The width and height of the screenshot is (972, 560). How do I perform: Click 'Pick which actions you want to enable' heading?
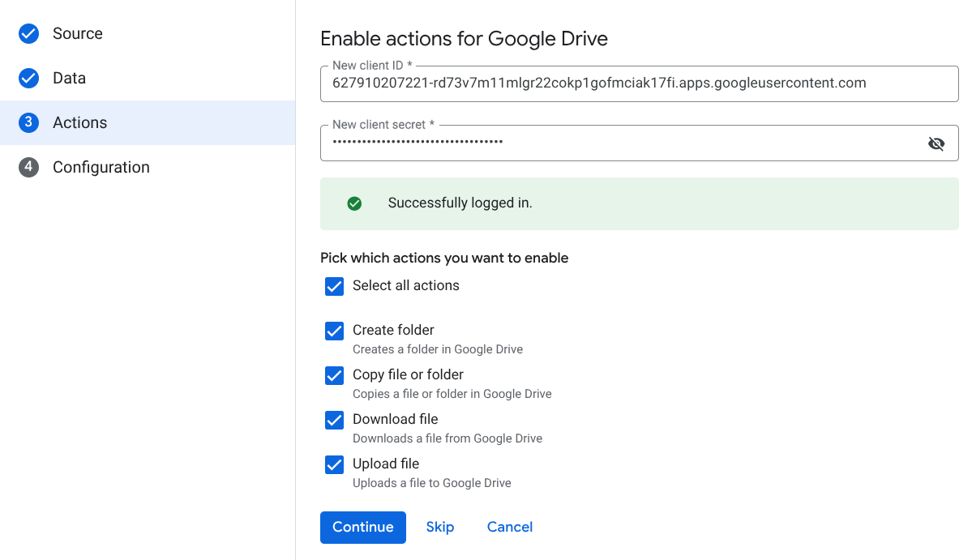click(x=444, y=259)
